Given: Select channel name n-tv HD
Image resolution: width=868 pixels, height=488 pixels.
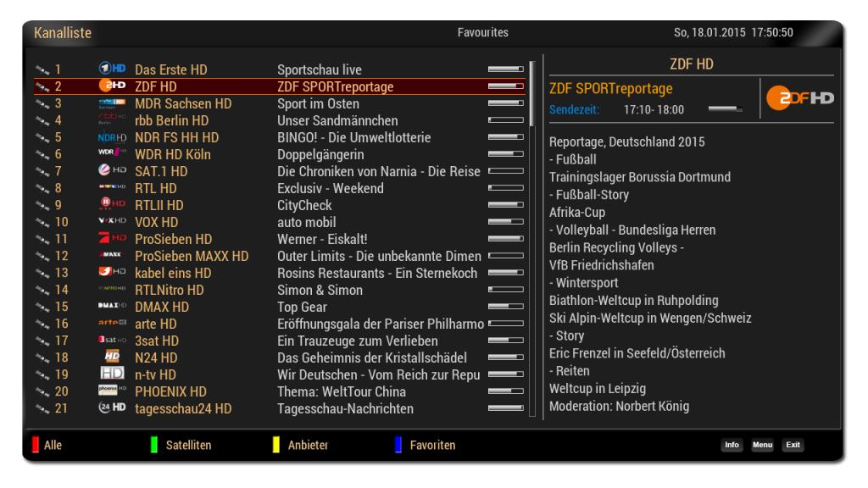Looking at the screenshot, I should tap(156, 375).
